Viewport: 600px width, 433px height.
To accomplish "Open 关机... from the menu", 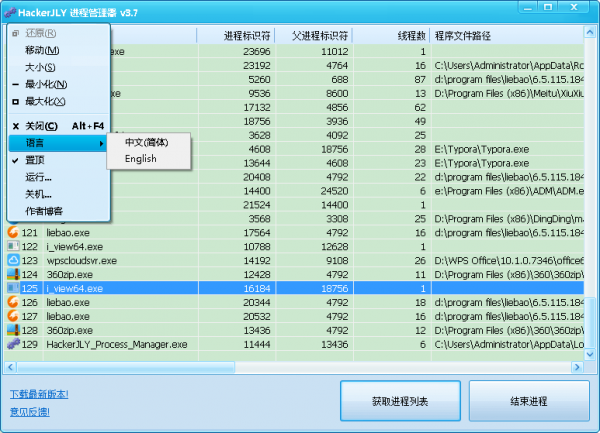I will pos(59,194).
